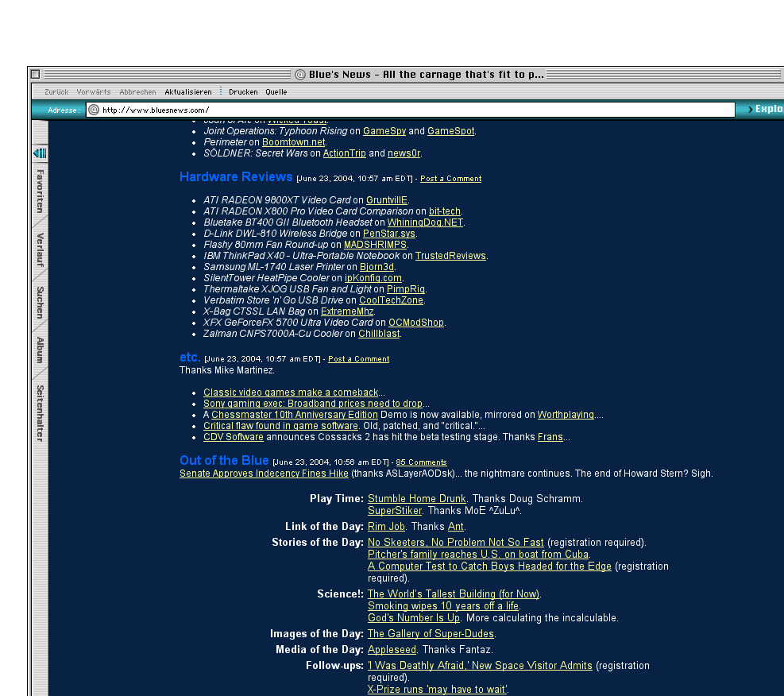
Task: Open the MADSHRIMPS link
Action: pyautogui.click(x=375, y=245)
